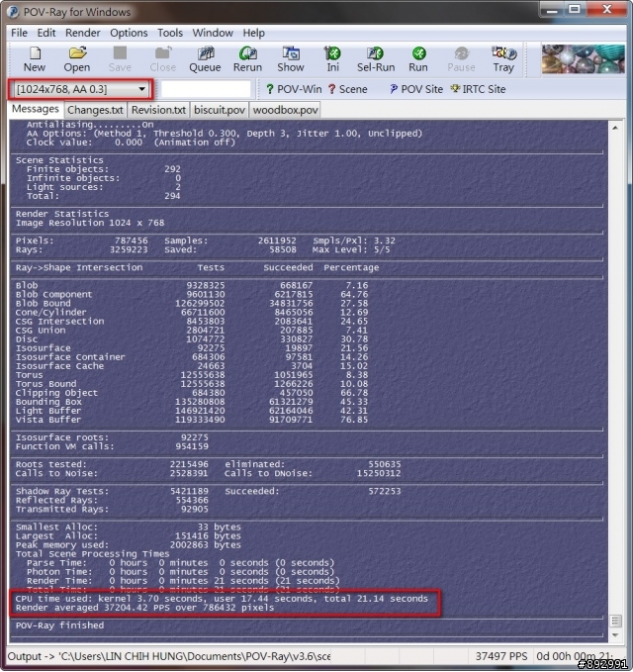Click the Save toolbar icon
This screenshot has height=672, width=633.
point(120,59)
